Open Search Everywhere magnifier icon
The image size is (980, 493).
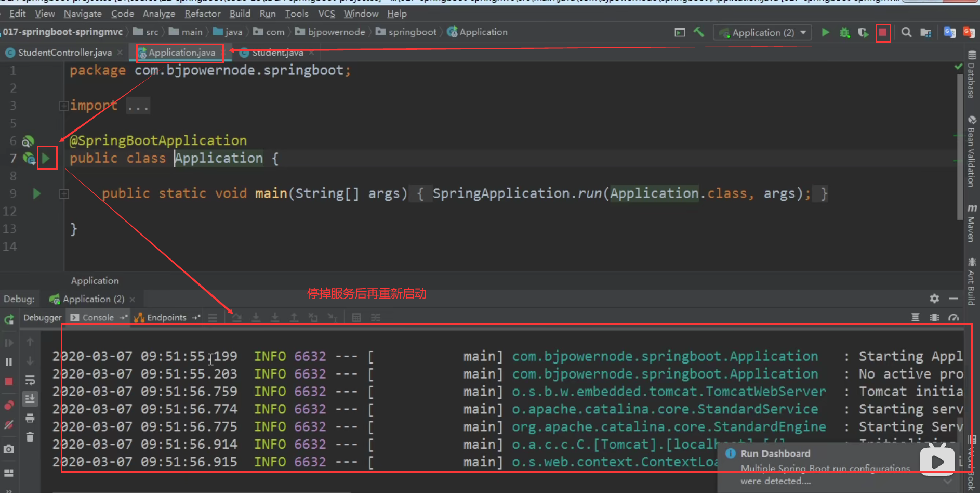906,32
